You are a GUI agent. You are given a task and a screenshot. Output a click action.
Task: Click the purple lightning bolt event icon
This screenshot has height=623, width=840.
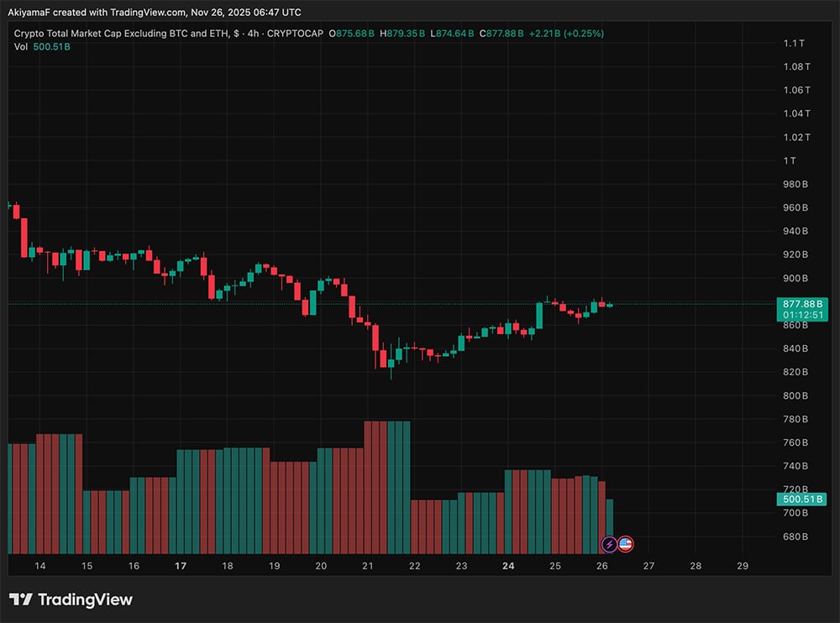coord(610,544)
